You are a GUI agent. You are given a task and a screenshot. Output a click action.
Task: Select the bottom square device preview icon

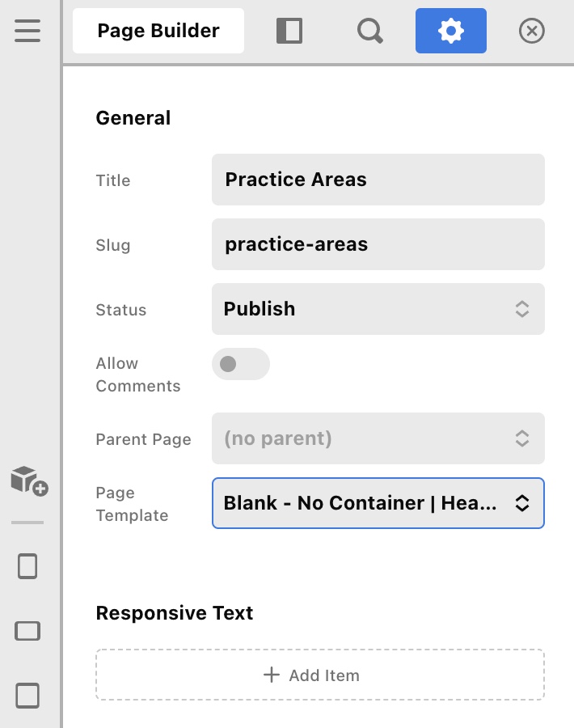[27, 696]
